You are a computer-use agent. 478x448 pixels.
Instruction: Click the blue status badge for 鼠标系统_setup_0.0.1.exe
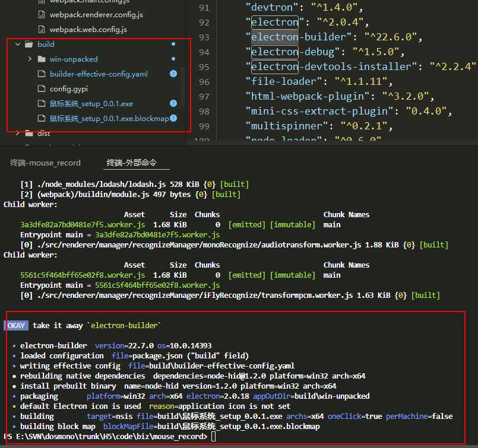(173, 104)
